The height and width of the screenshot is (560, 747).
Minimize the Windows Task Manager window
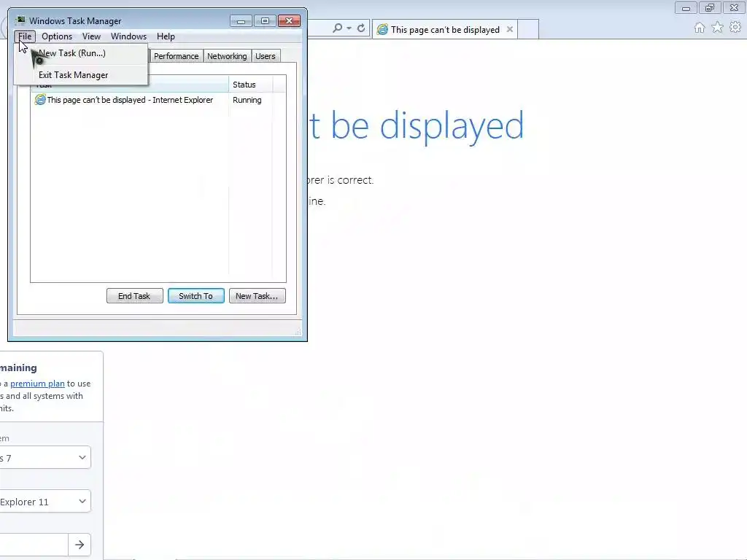pos(241,21)
